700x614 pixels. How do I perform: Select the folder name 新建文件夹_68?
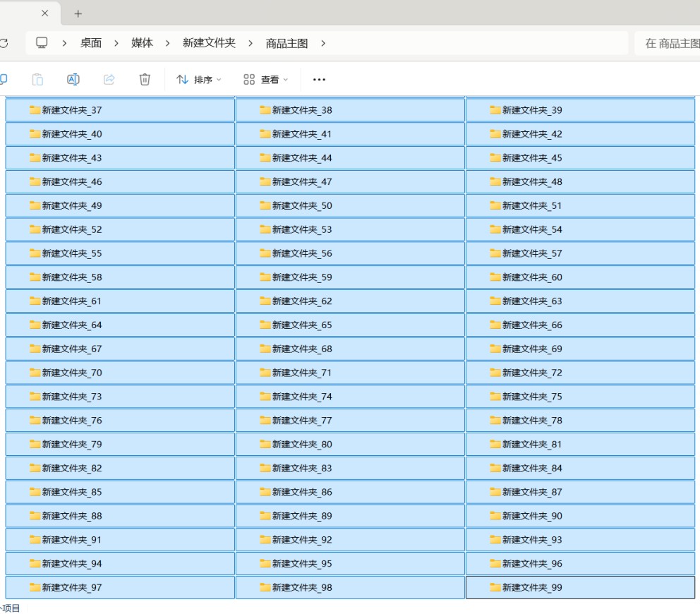coord(302,349)
